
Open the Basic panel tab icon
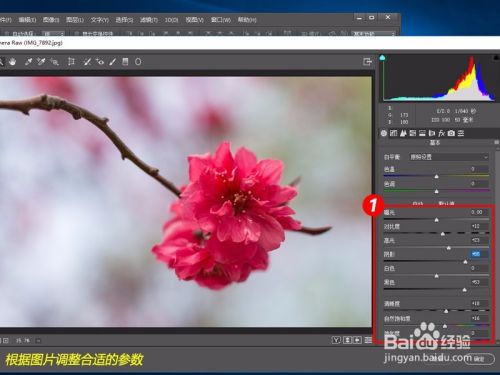click(x=384, y=133)
